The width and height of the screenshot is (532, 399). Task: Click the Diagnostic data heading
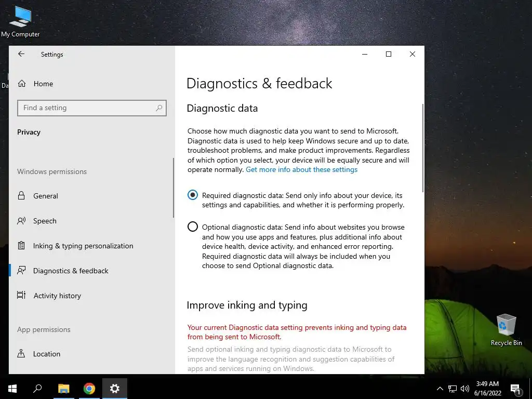tap(222, 108)
